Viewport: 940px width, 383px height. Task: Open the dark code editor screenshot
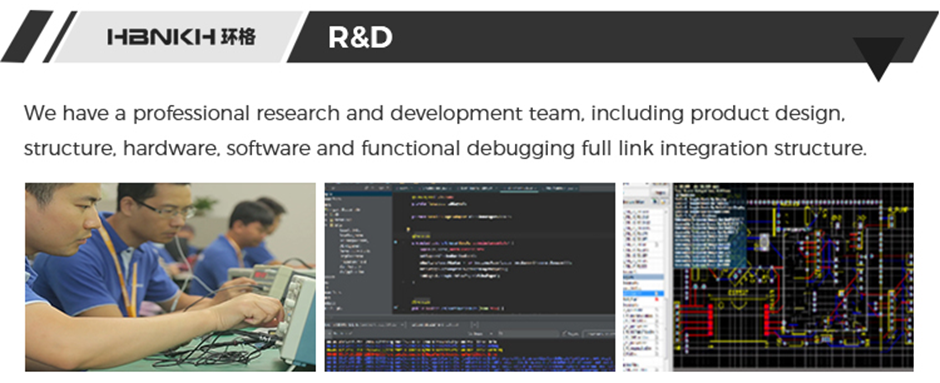pyautogui.click(x=470, y=277)
